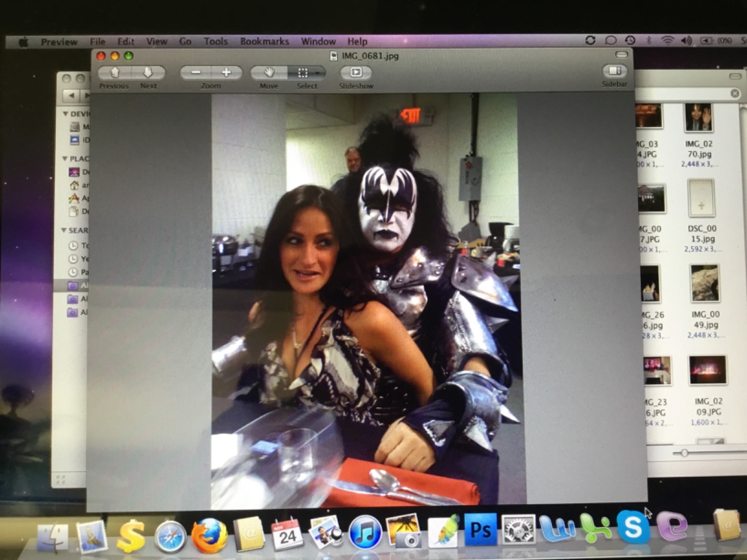The width and height of the screenshot is (747, 560).
Task: Open the Go menu
Action: click(x=185, y=42)
